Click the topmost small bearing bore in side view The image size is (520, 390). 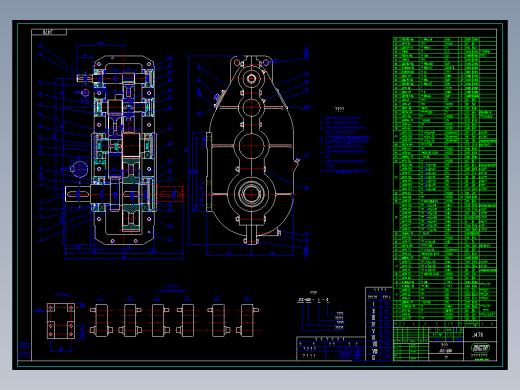pos(251,79)
